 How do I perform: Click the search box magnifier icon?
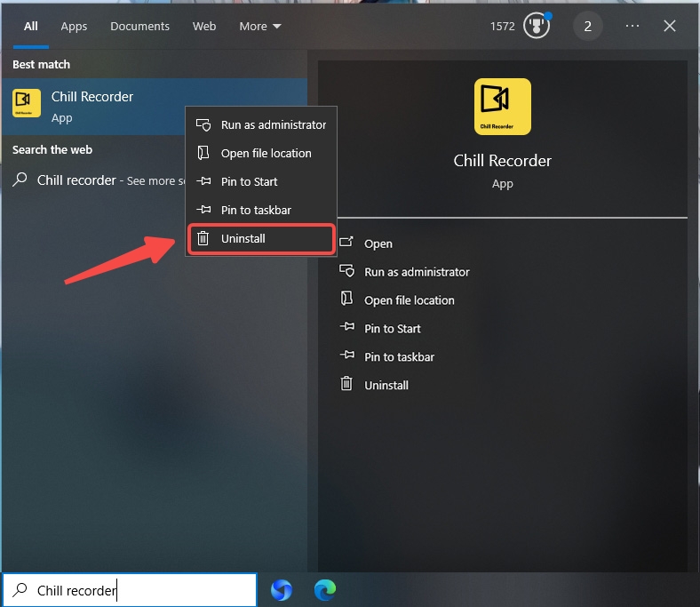20,589
